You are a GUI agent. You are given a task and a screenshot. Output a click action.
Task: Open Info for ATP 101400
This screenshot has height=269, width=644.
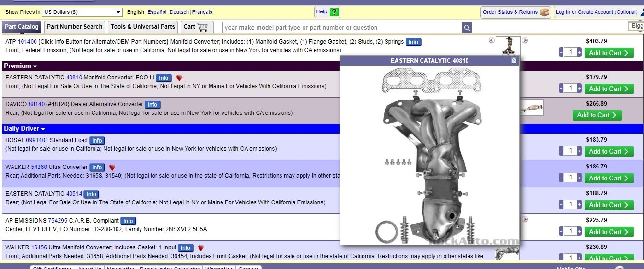pyautogui.click(x=413, y=42)
